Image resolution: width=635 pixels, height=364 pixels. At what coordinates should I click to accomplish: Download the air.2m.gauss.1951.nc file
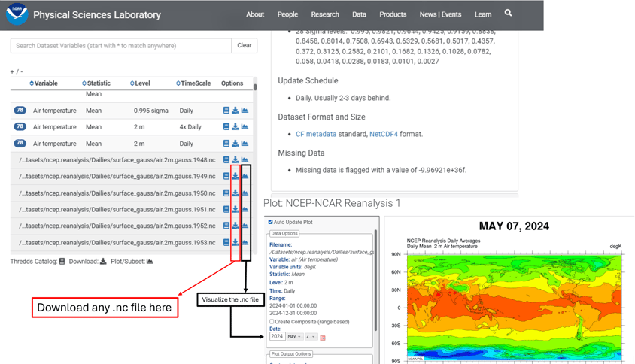(235, 209)
